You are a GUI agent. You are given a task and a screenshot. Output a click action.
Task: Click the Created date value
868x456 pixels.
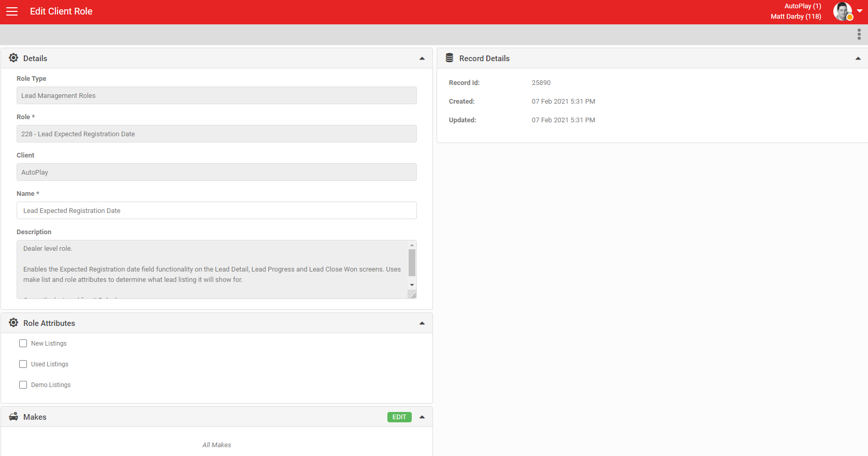click(563, 102)
